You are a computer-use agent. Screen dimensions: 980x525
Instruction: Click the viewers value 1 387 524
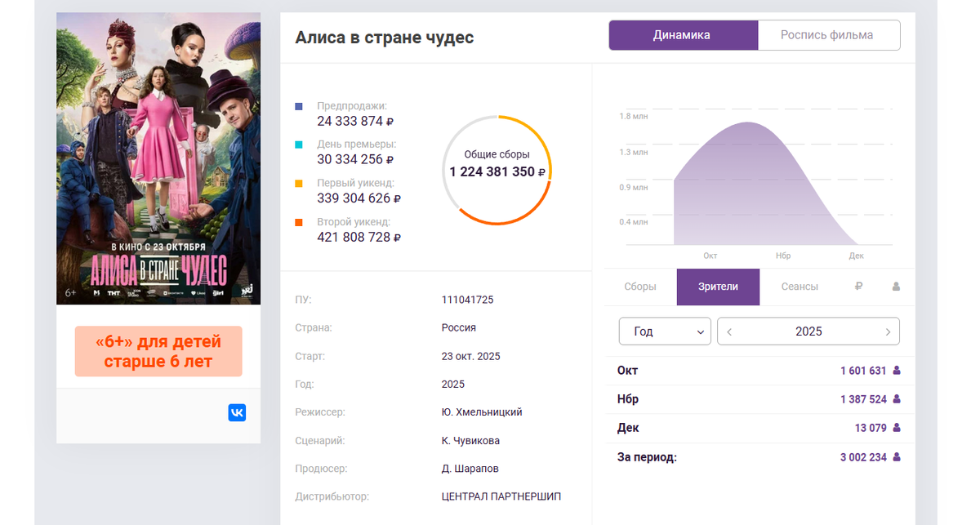pyautogui.click(x=863, y=399)
